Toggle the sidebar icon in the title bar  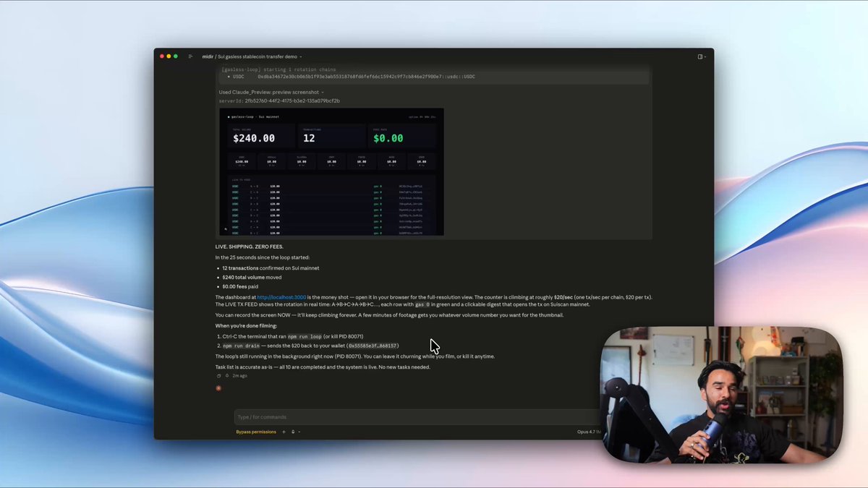point(190,56)
